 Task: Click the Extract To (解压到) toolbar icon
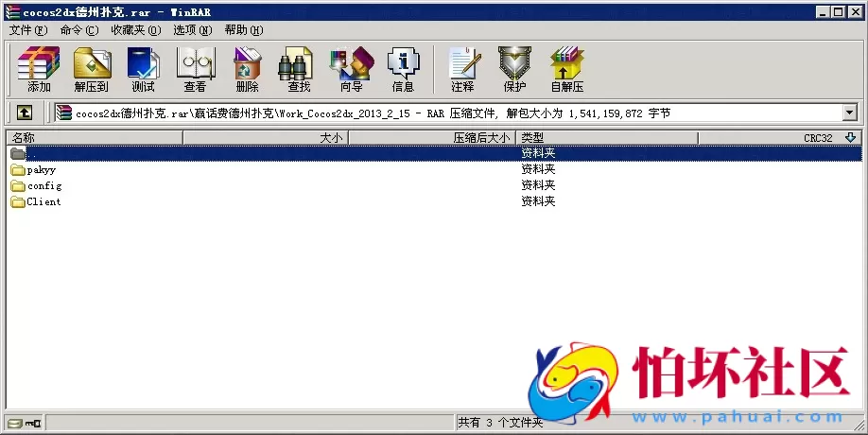(92, 69)
